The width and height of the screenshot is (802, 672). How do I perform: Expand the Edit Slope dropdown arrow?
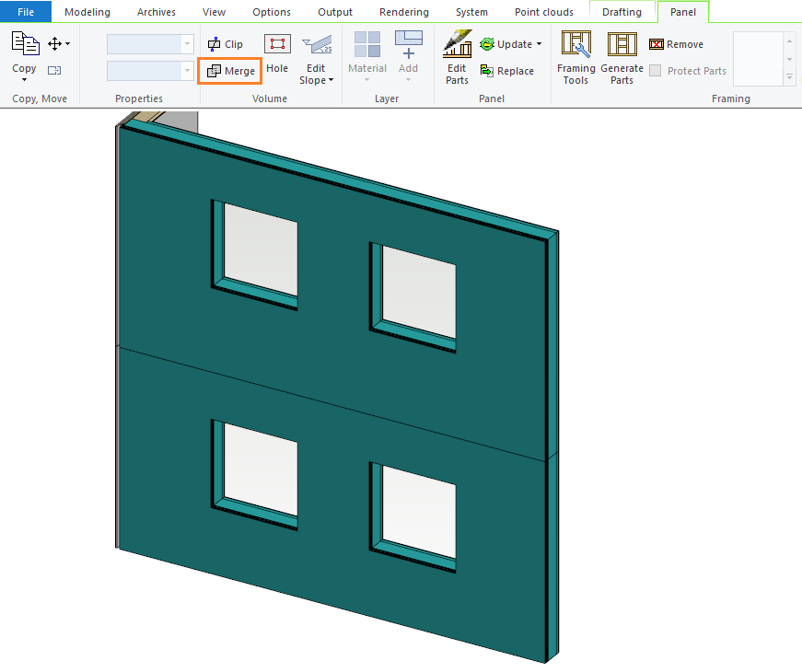tap(331, 80)
